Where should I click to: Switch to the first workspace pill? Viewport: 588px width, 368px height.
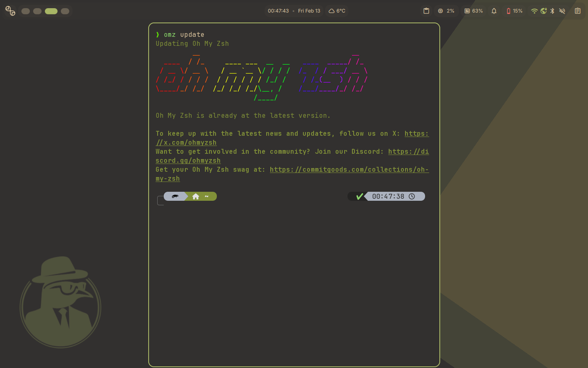[25, 11]
